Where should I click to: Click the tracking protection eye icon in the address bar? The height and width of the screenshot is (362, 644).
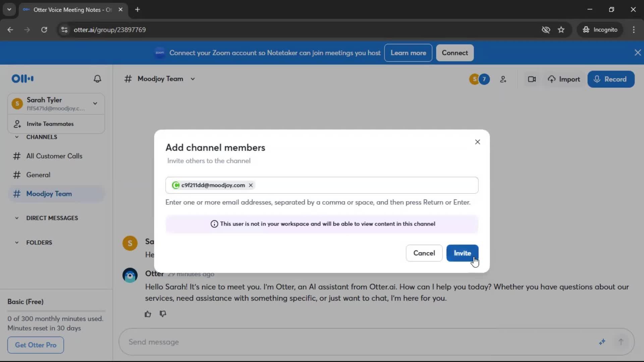(x=546, y=30)
